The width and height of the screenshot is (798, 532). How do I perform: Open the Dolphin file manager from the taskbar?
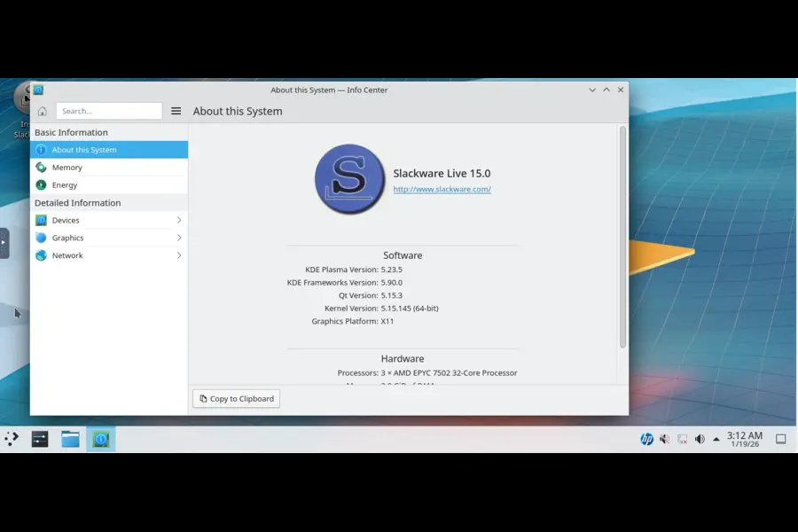[70, 437]
